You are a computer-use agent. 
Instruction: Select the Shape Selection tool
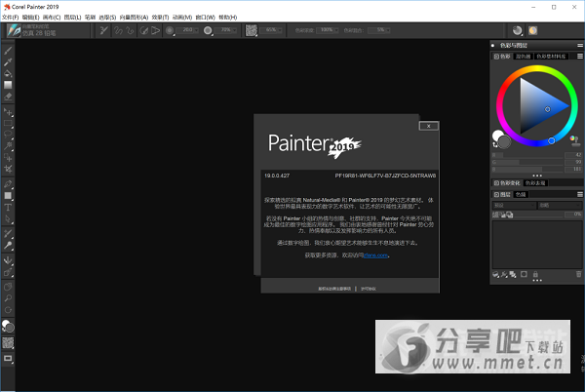(8, 219)
